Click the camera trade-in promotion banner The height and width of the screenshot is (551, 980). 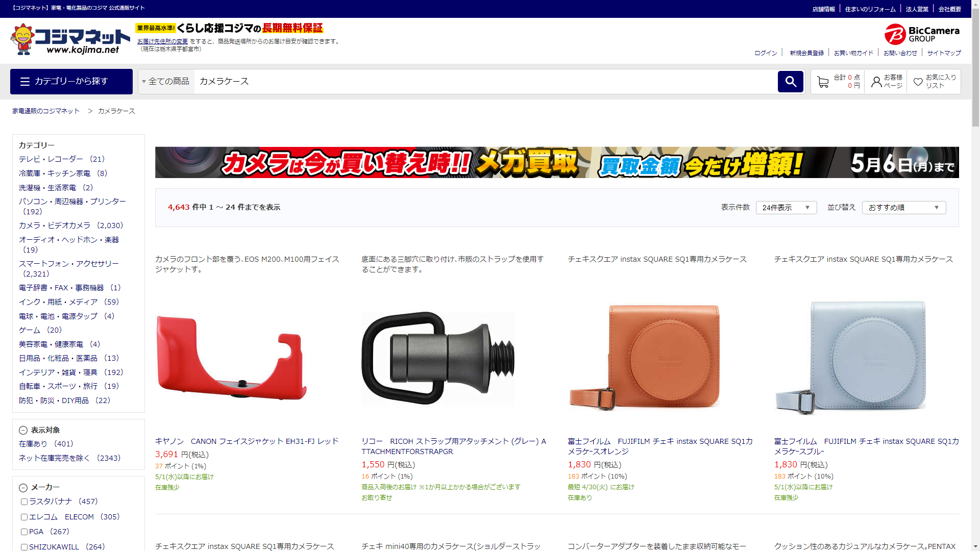(x=556, y=163)
